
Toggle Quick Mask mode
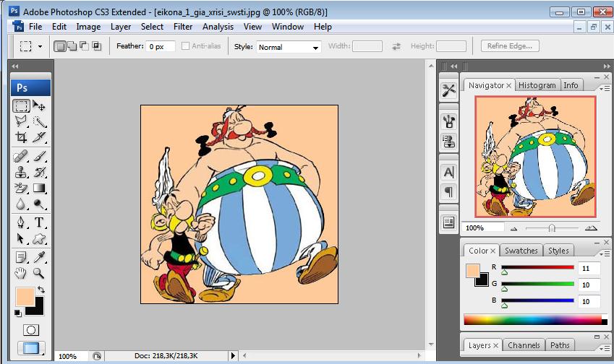coord(31,330)
